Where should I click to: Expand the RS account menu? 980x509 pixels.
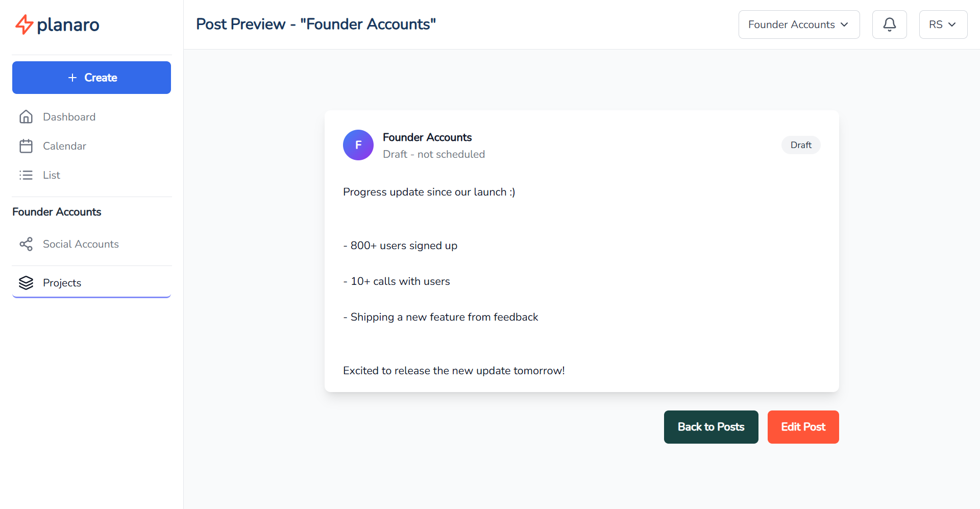pos(942,24)
